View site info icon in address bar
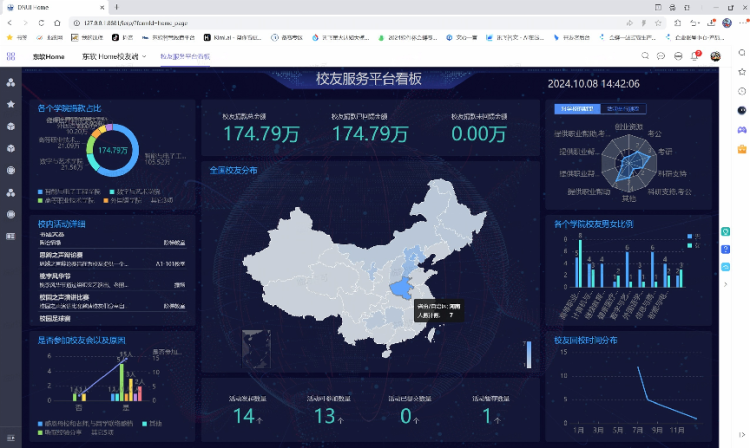 pos(77,22)
